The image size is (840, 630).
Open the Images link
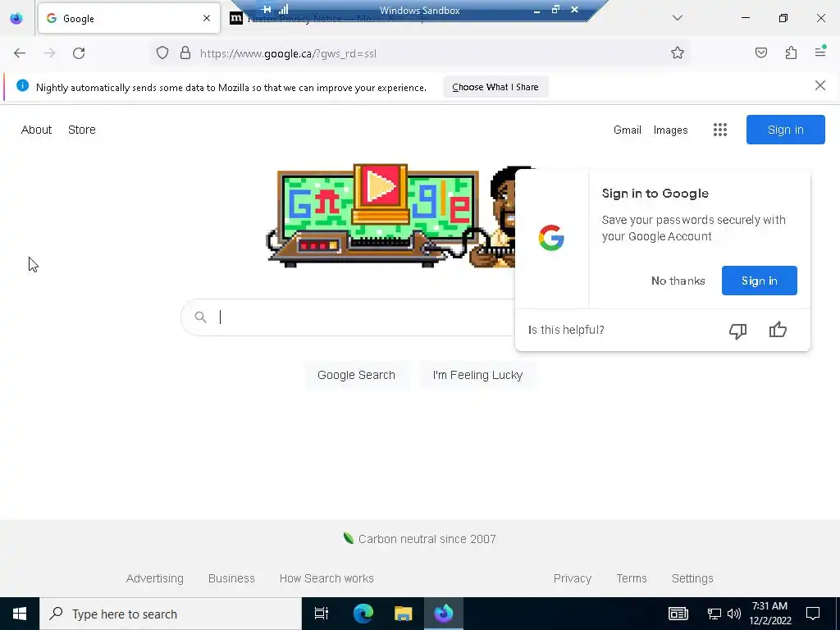[670, 130]
